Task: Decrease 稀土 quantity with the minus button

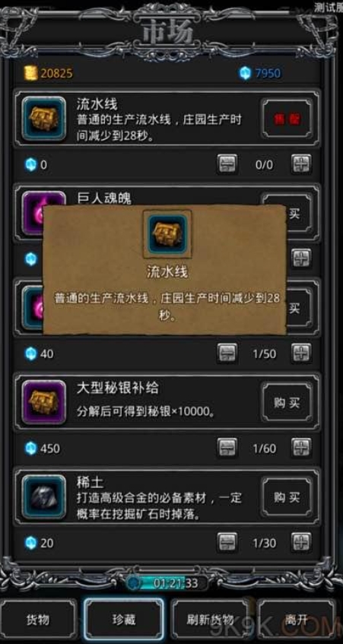Action: tap(227, 543)
